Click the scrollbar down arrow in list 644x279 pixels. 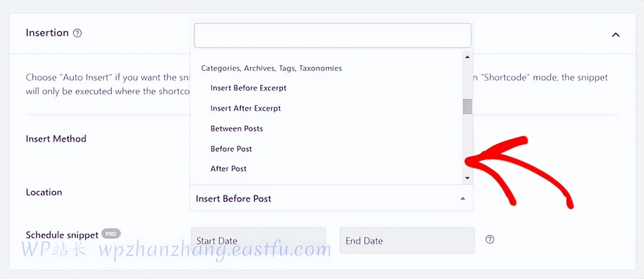(467, 178)
